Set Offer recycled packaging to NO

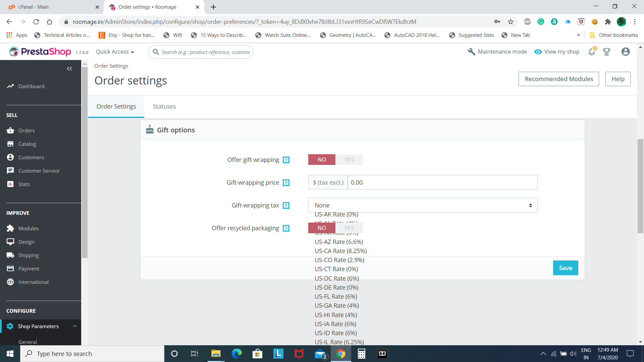(321, 228)
